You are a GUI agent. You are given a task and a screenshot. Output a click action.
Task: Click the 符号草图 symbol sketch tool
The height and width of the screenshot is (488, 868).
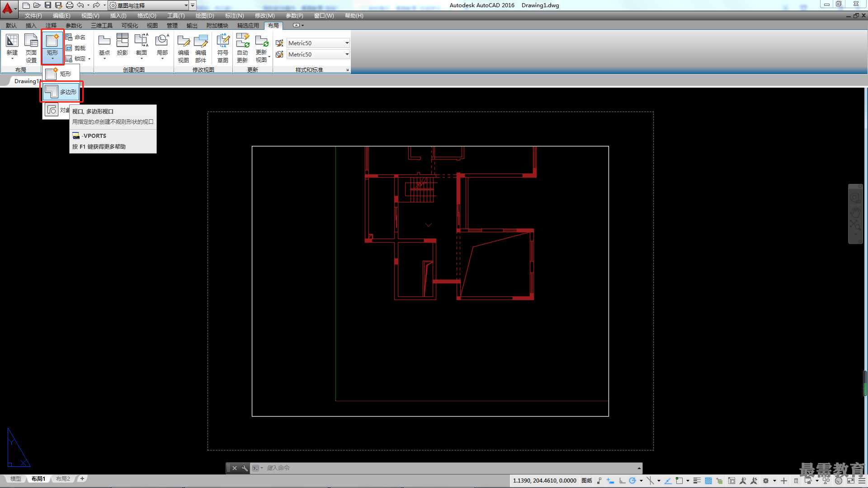pos(223,48)
